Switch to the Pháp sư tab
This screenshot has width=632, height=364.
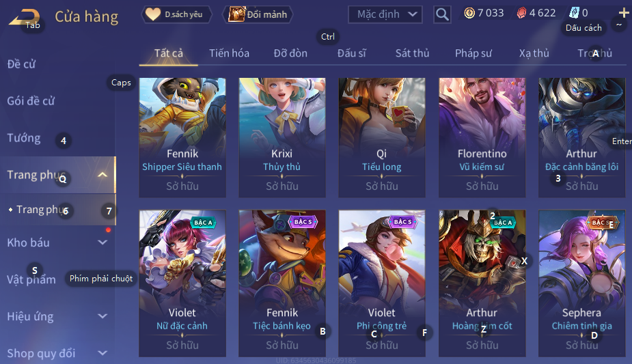click(x=473, y=53)
